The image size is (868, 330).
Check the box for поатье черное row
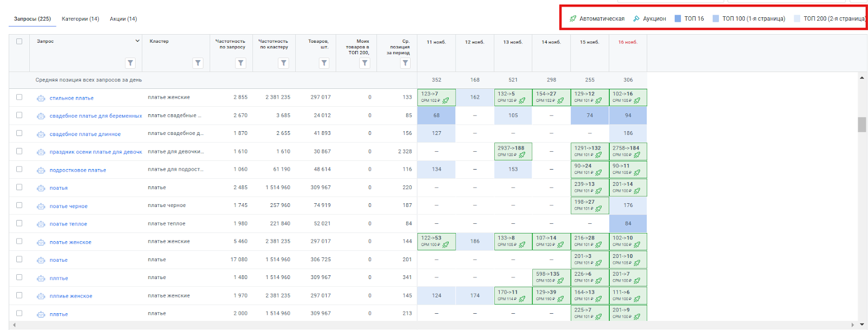[x=20, y=205]
